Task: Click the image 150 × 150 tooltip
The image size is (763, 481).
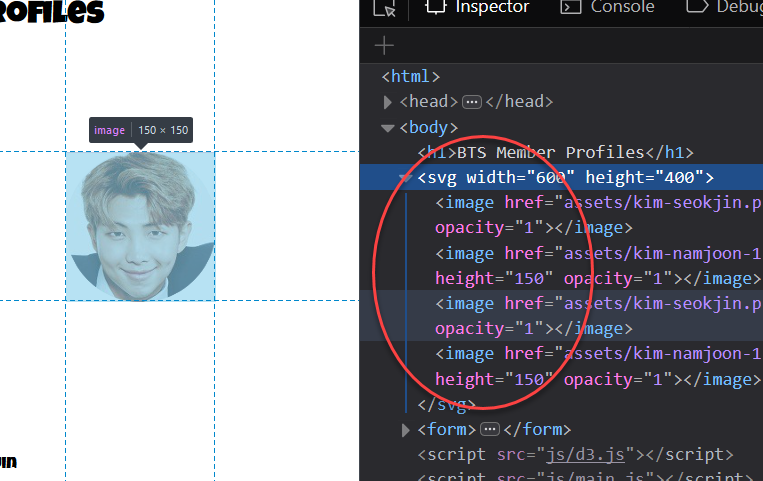Action: (x=141, y=130)
